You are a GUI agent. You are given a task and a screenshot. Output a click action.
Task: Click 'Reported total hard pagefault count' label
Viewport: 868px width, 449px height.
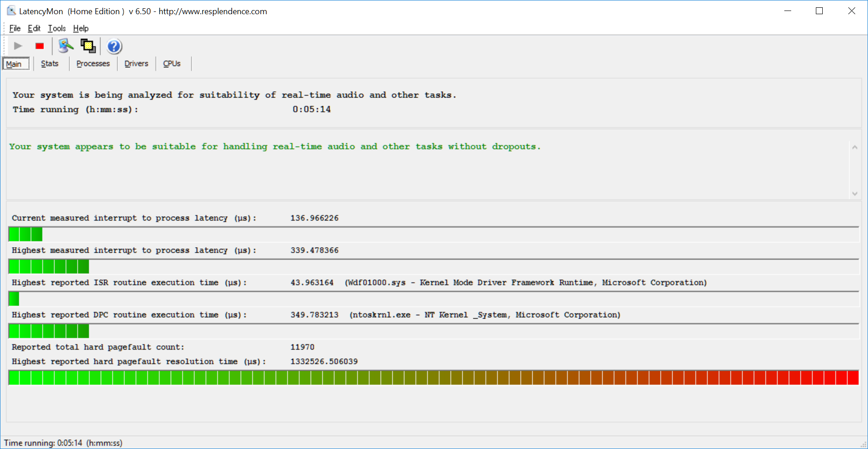click(98, 347)
